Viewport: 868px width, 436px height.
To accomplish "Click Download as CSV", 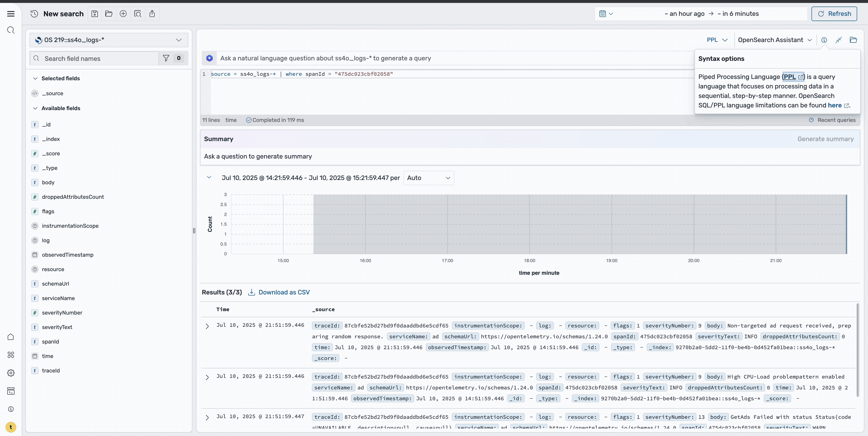I will point(279,292).
